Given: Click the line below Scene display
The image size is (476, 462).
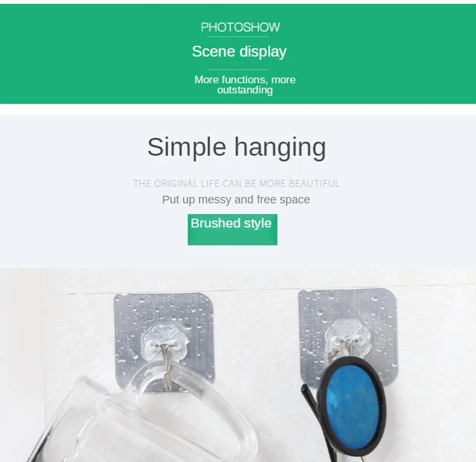Looking at the screenshot, I should [238, 70].
